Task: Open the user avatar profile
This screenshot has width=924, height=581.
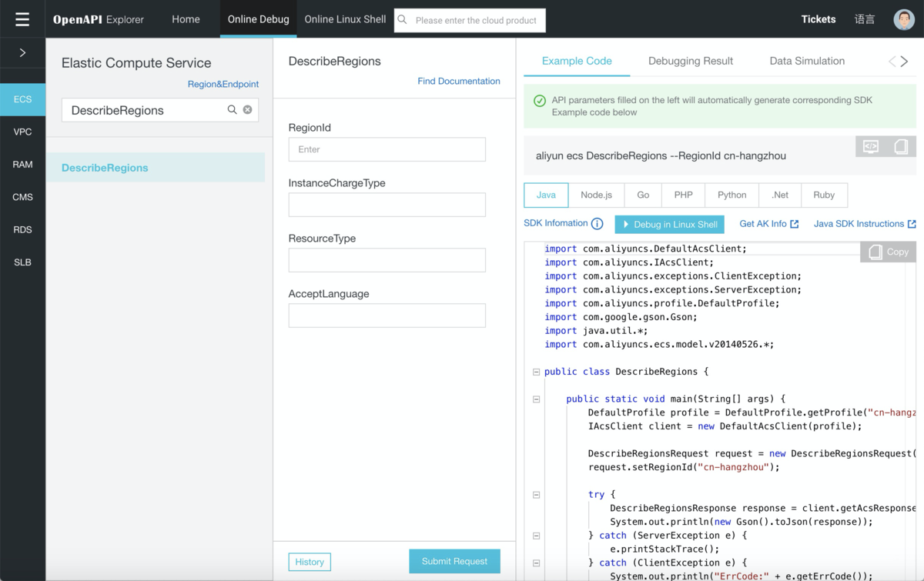Action: coord(904,19)
